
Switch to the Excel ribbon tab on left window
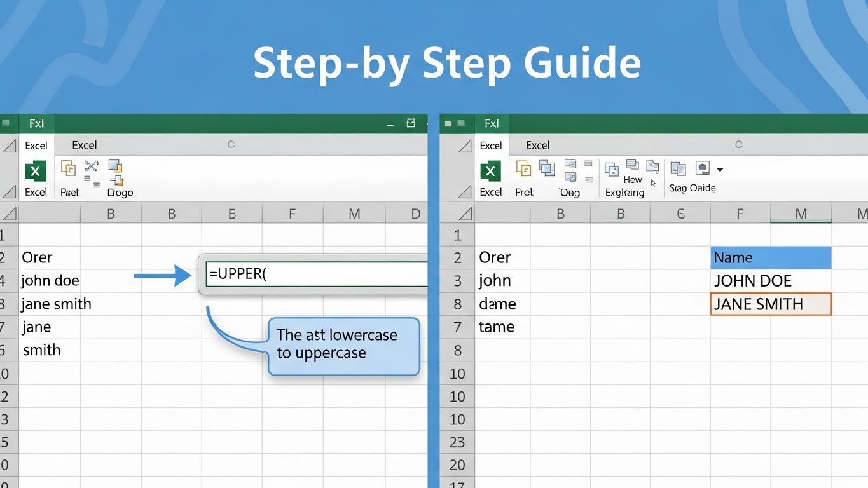[84, 145]
